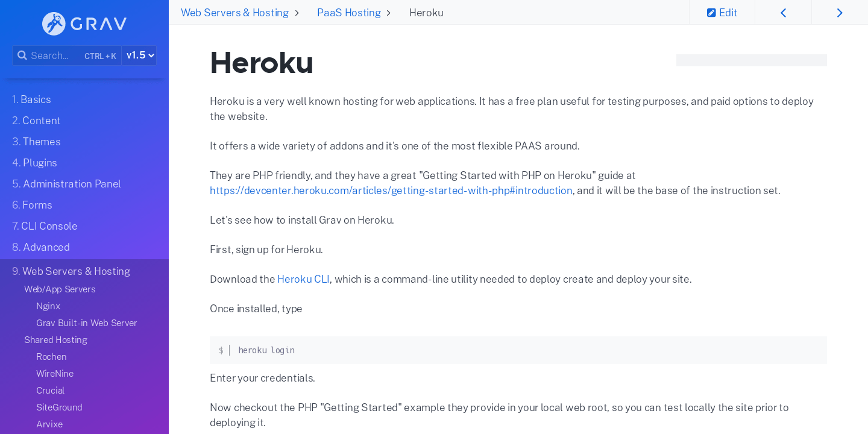
Task: Select the WireNine sidebar entry
Action: coord(55,373)
